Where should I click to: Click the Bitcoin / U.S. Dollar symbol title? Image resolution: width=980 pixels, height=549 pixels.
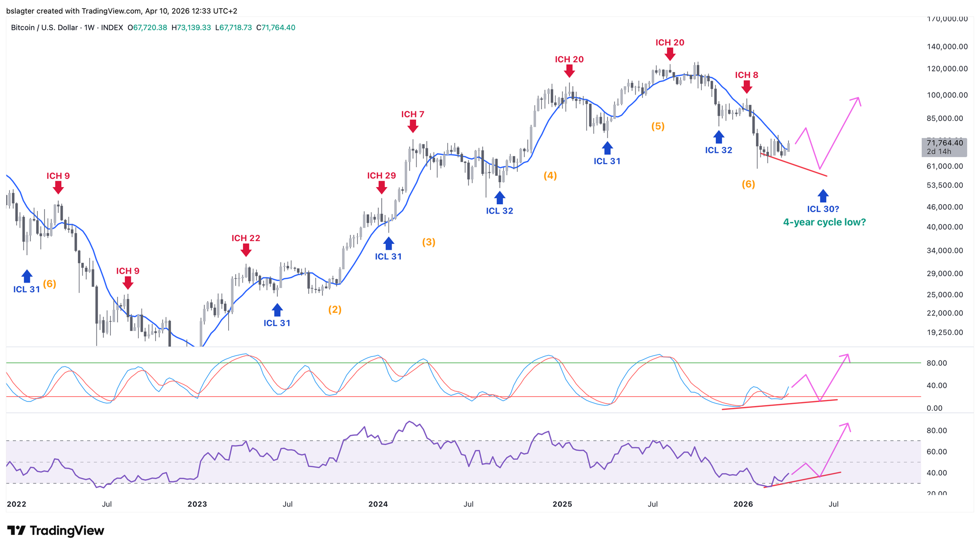44,27
